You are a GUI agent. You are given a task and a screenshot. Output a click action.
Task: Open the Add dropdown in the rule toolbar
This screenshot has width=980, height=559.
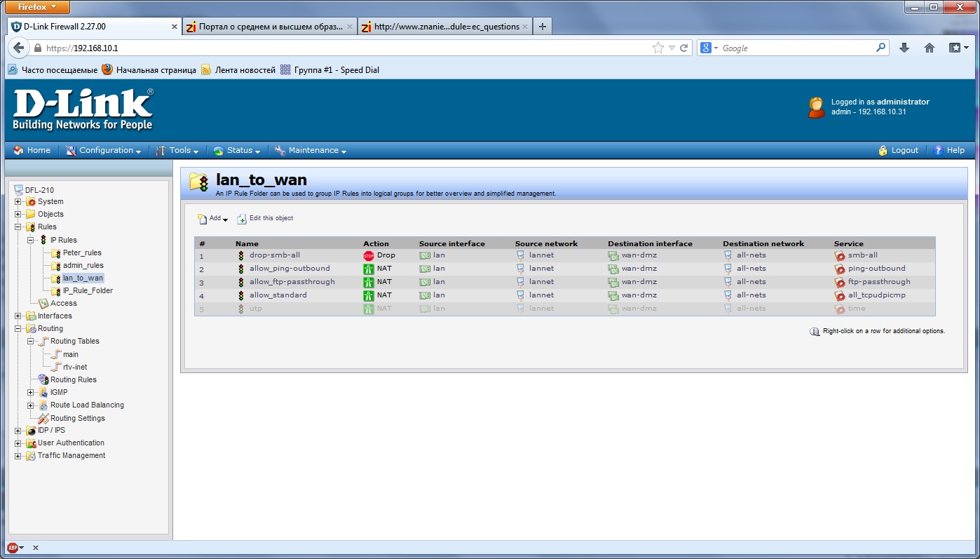click(213, 219)
